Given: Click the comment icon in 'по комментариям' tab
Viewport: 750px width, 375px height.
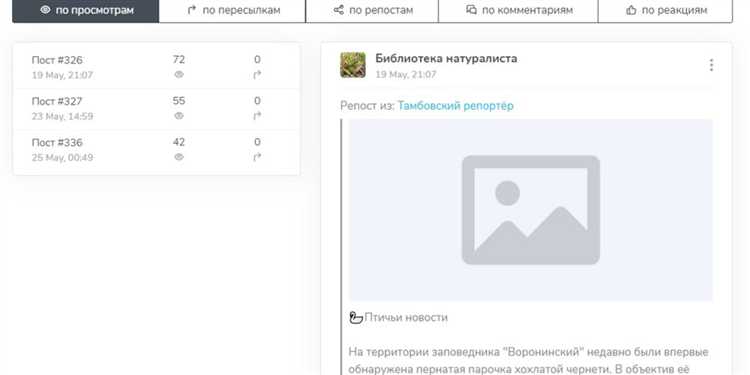Looking at the screenshot, I should click(x=471, y=10).
